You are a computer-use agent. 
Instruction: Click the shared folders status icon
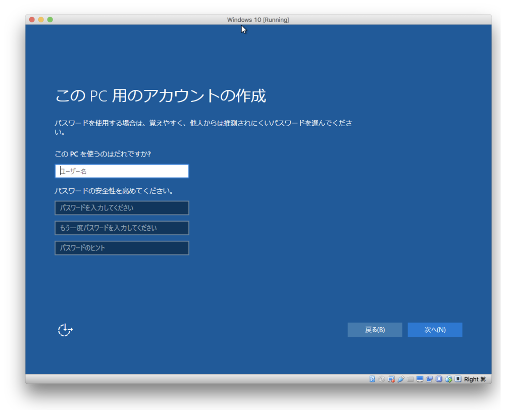click(410, 379)
